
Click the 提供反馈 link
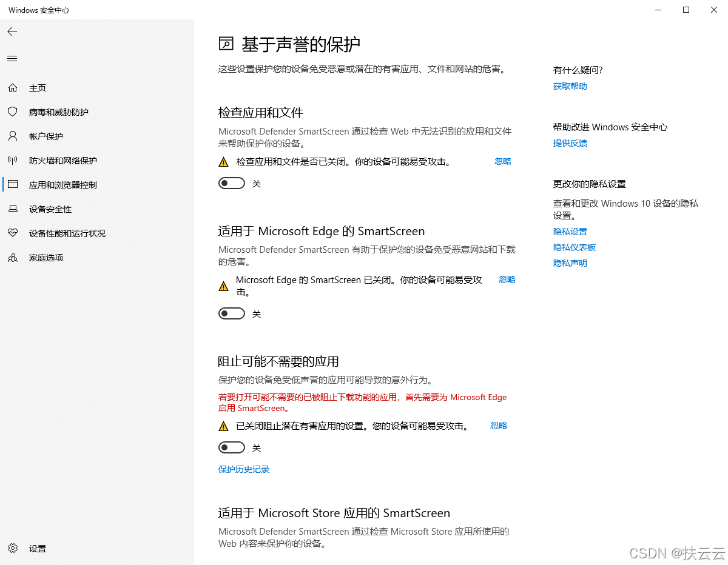(x=570, y=143)
